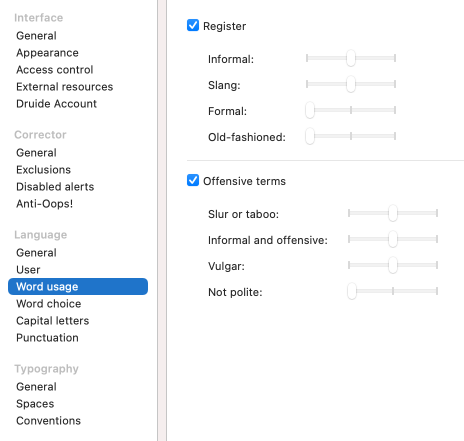Click the Vulgar slider handle

point(393,265)
